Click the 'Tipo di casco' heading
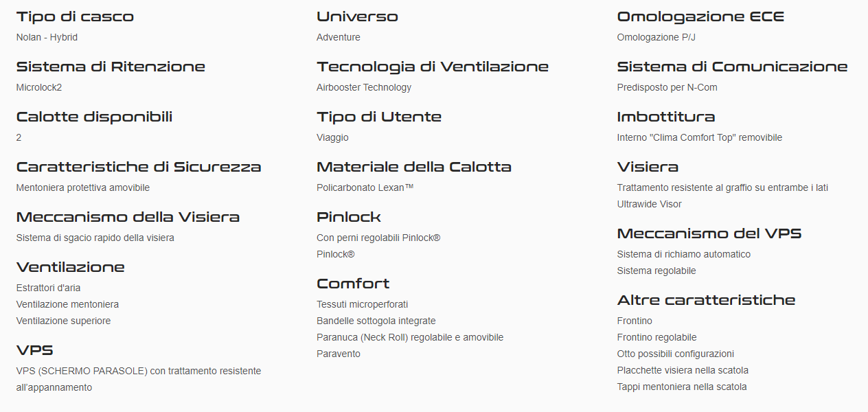 pos(75,16)
